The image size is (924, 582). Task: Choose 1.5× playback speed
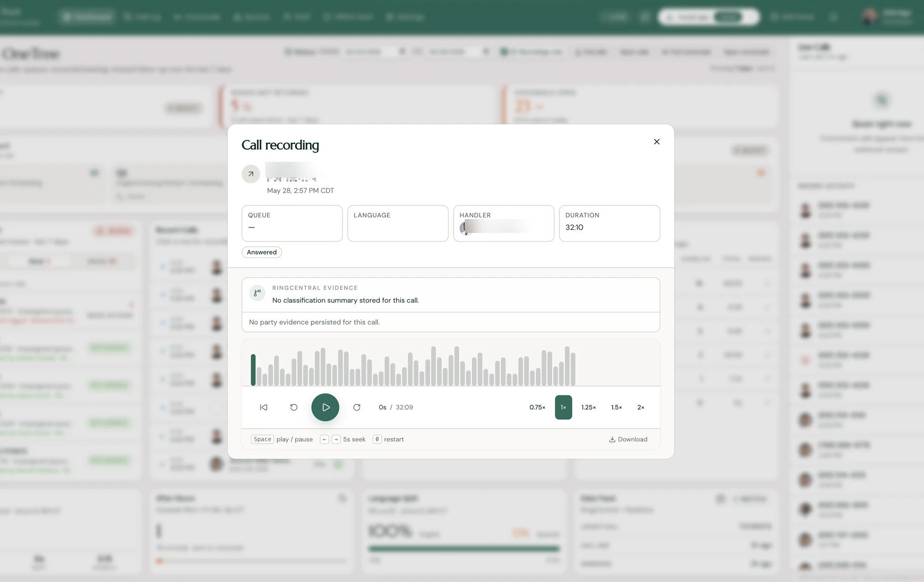coord(616,407)
